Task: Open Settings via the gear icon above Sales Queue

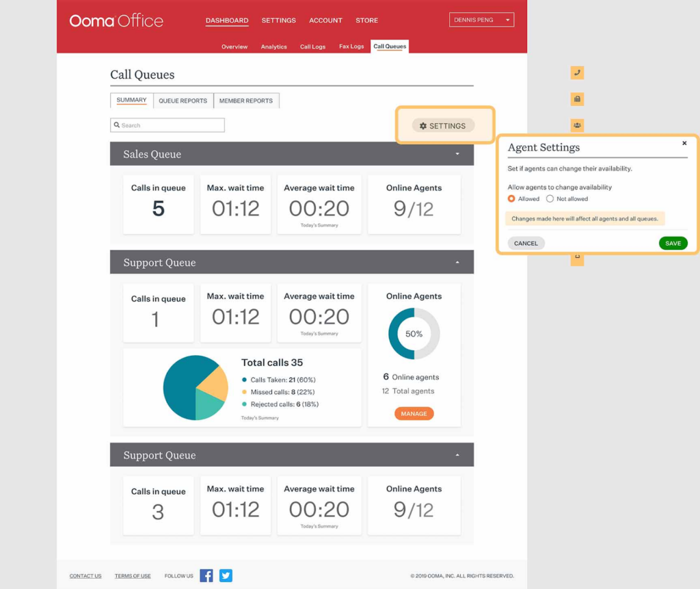Action: coord(443,126)
